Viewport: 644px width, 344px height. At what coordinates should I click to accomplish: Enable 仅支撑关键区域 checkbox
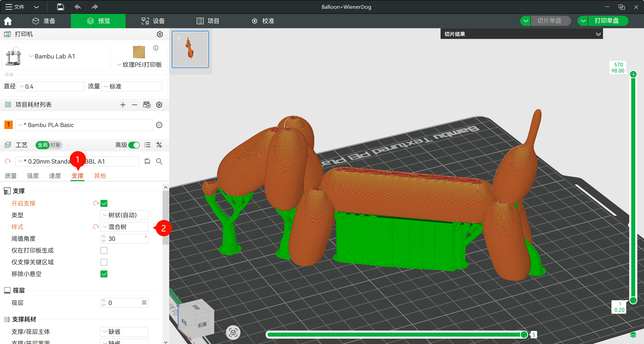(x=104, y=262)
